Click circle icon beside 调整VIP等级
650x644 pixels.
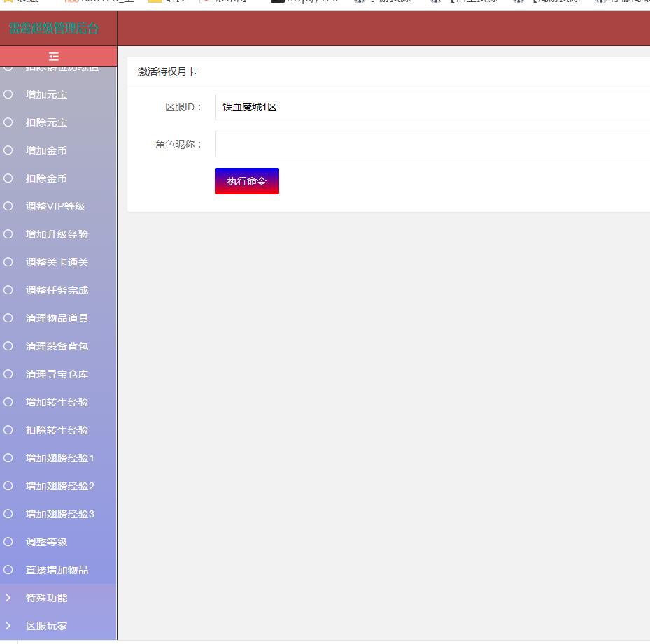click(8, 206)
